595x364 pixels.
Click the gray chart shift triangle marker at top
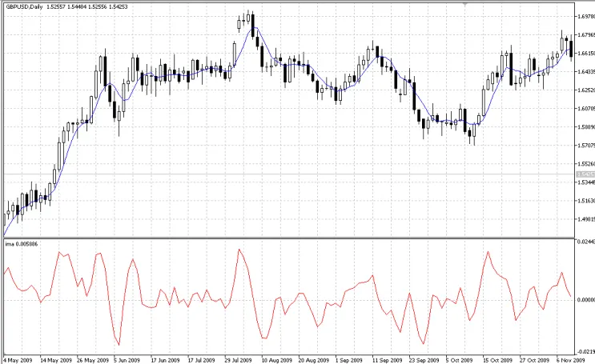(x=465, y=4)
